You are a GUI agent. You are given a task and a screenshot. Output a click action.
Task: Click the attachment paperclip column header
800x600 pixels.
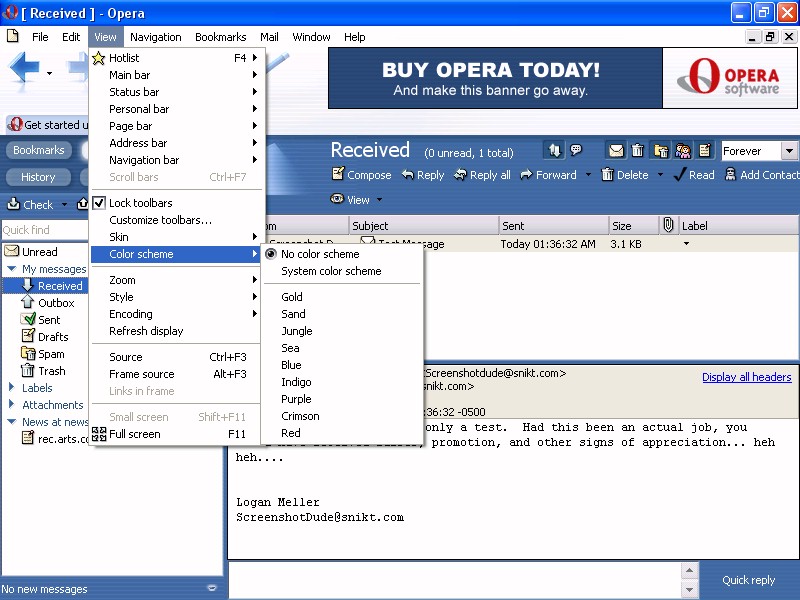(668, 226)
